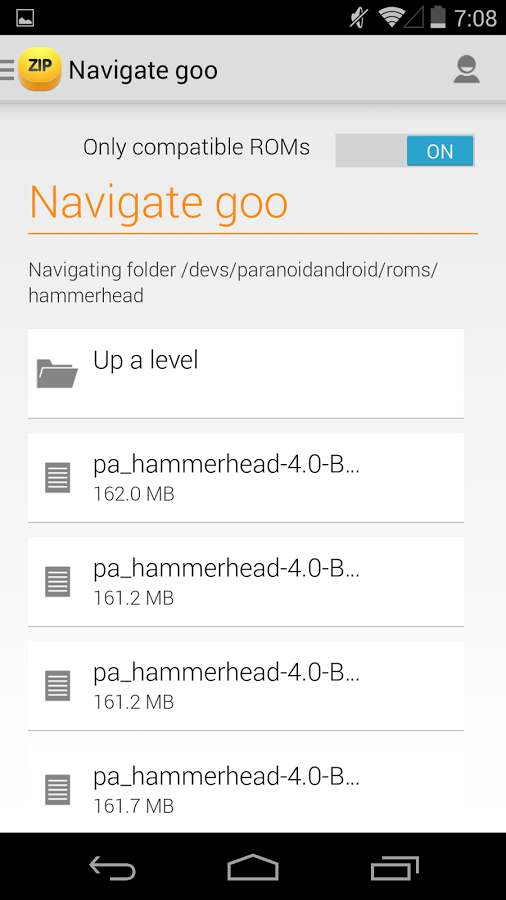Go Up a level in the folder list
The width and height of the screenshot is (506, 900).
tap(246, 373)
